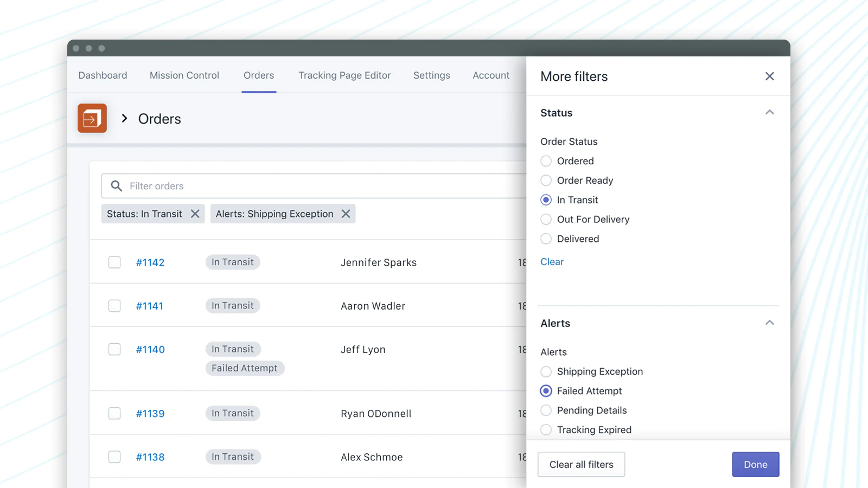Viewport: 868px width, 488px height.
Task: Open order #1139 link
Action: point(150,414)
